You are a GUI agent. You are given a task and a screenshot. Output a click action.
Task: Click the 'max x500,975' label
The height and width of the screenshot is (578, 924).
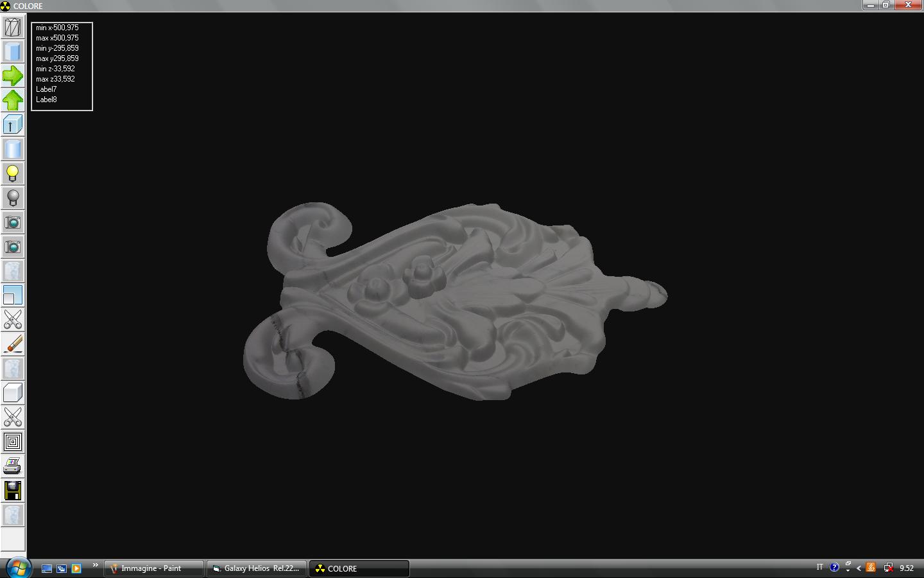[57, 38]
